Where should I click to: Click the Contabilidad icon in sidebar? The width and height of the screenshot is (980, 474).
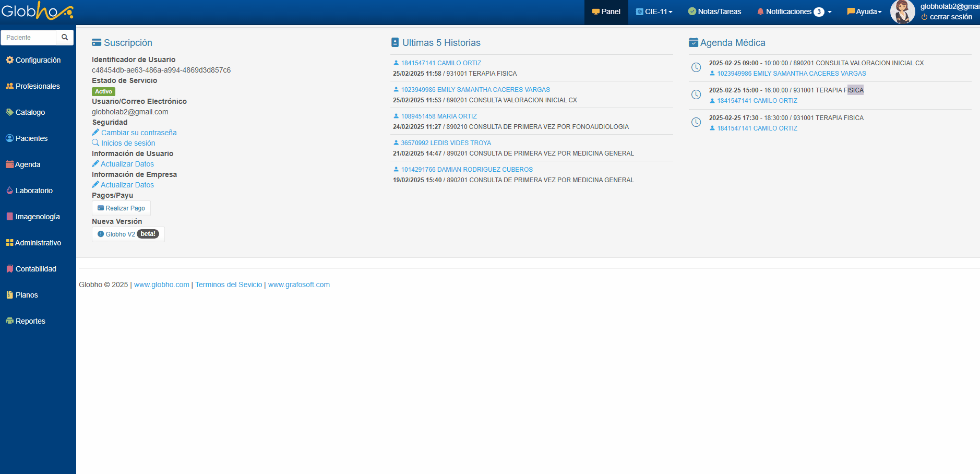9,269
